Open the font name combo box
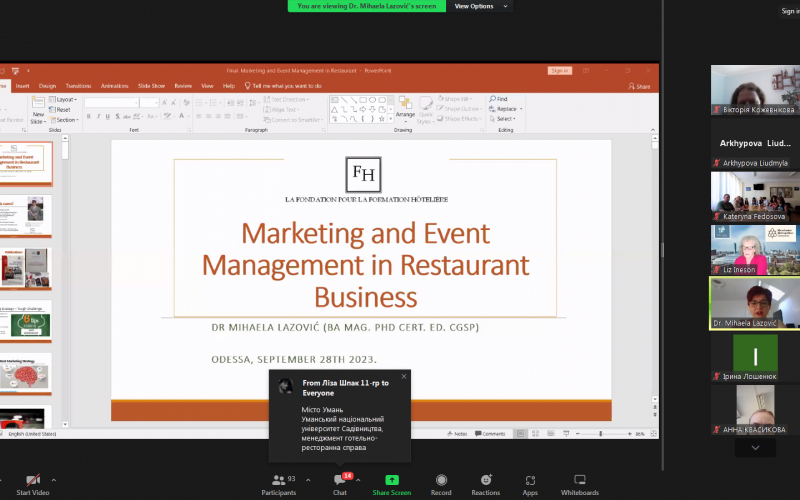This screenshot has width=800, height=500. (x=112, y=103)
